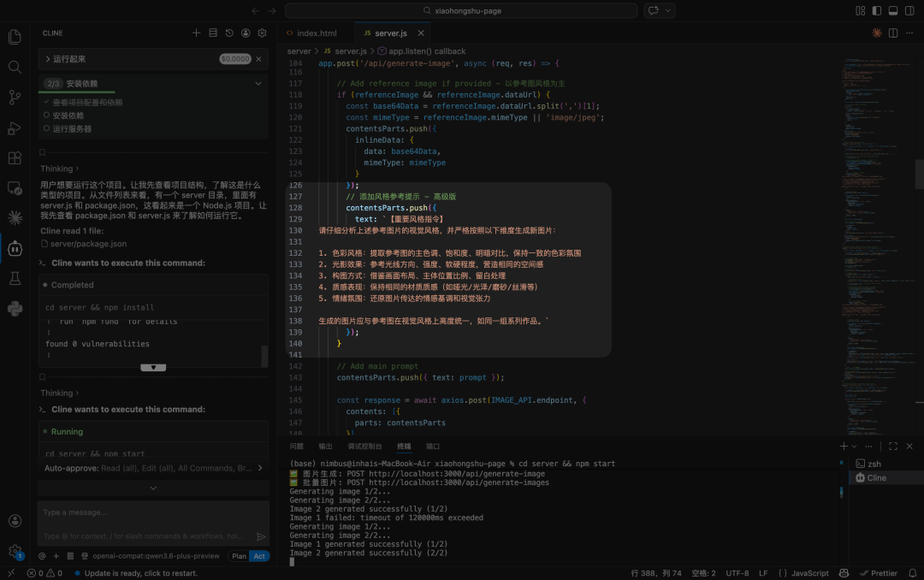Screen dimensions: 924x580
Task: Open the Source Control view
Action: [x=15, y=98]
